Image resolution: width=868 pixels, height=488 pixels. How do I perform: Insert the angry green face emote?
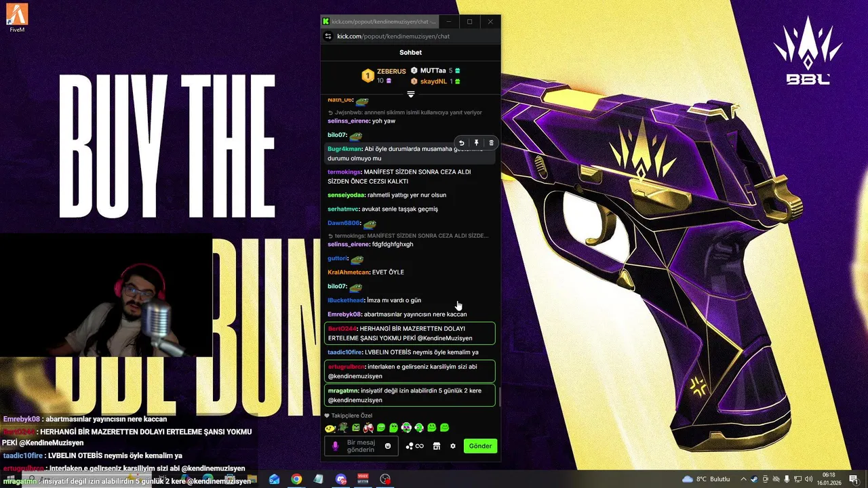click(x=355, y=428)
